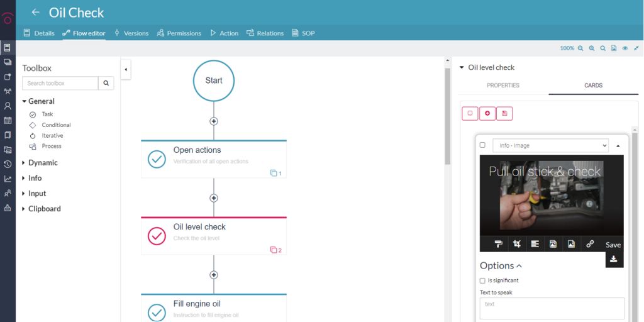Zoom out using the minus magnifier icon
The width and height of the screenshot is (644, 322).
[580, 48]
